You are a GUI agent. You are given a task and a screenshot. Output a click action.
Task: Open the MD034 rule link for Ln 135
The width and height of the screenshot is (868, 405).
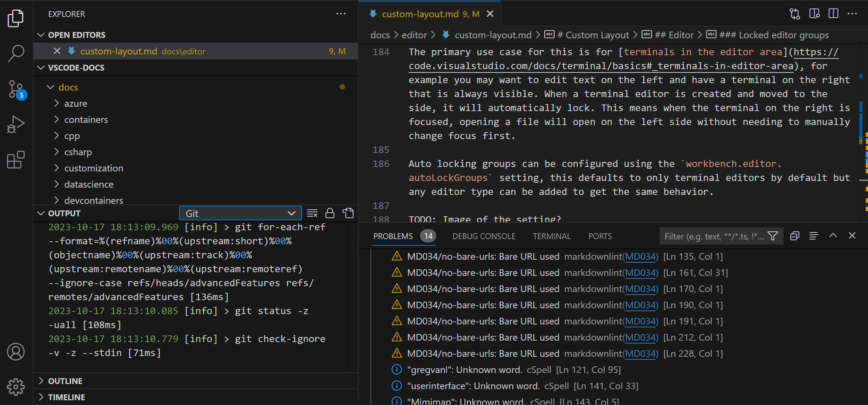point(641,256)
